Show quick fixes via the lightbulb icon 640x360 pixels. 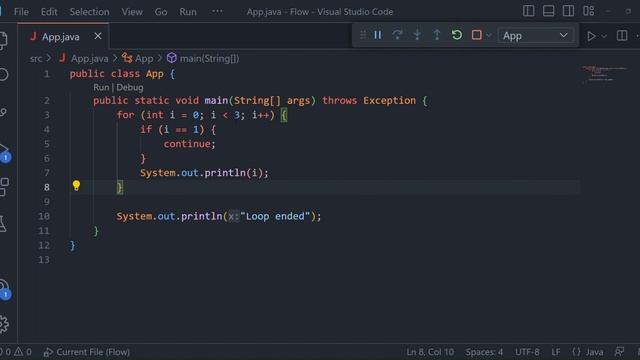point(76,186)
